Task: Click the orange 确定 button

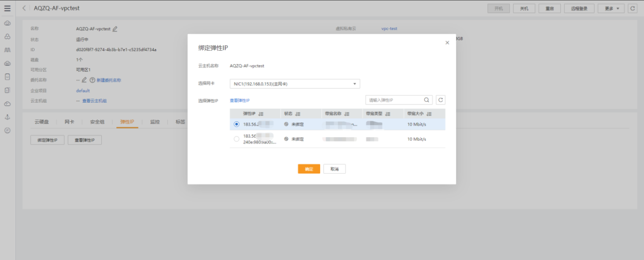Action: pos(309,169)
